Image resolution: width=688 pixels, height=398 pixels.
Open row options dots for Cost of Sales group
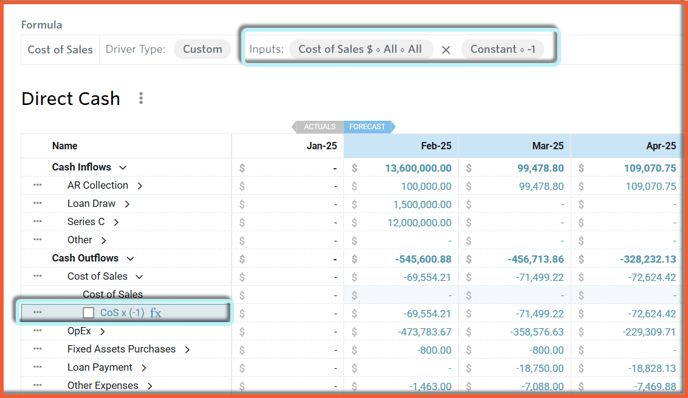click(38, 276)
